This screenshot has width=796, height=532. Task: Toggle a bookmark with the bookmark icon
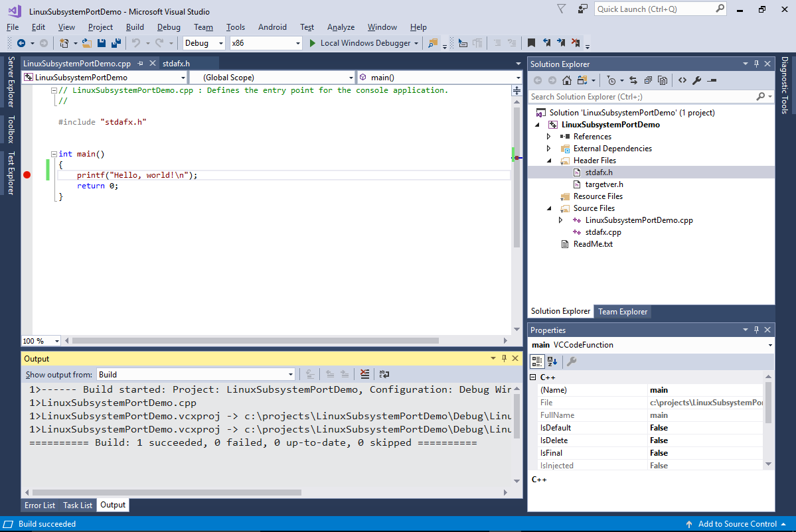[531, 43]
